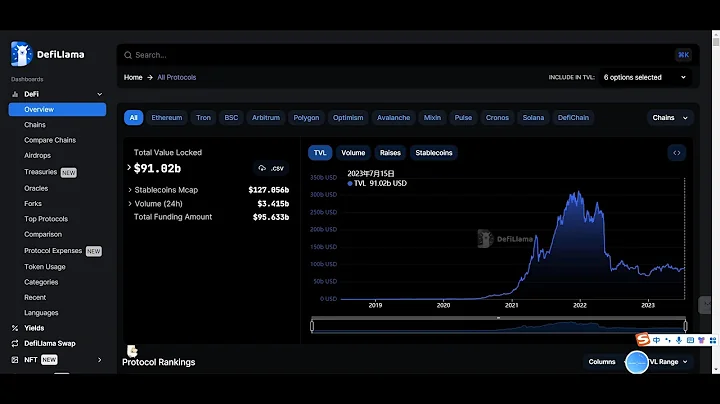Click the Yields percent icon
Viewport: 720px width, 404px height.
[15, 328]
